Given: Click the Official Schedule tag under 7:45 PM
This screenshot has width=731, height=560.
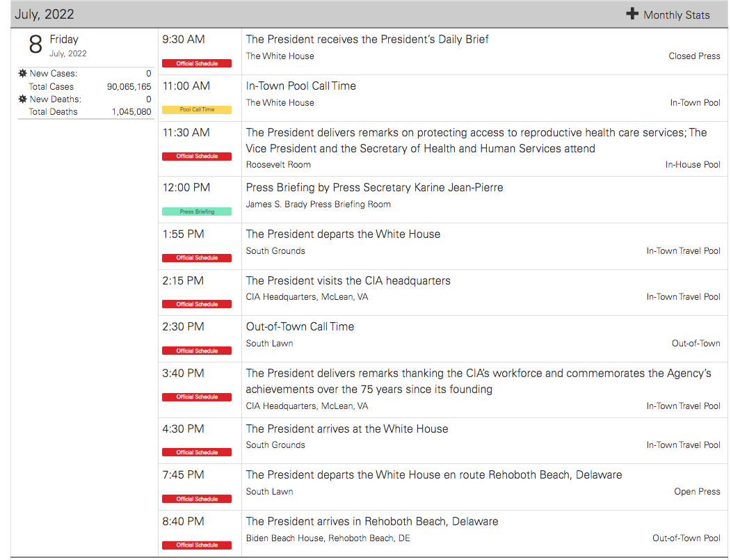Looking at the screenshot, I should click(x=197, y=499).
